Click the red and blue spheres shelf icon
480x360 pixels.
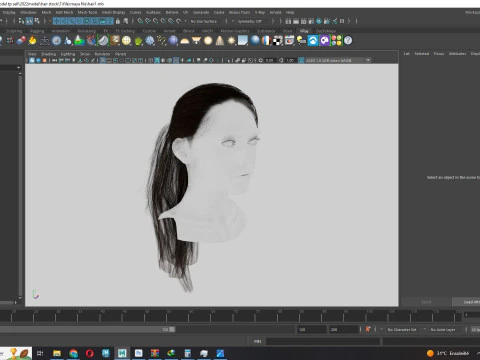tap(21, 41)
